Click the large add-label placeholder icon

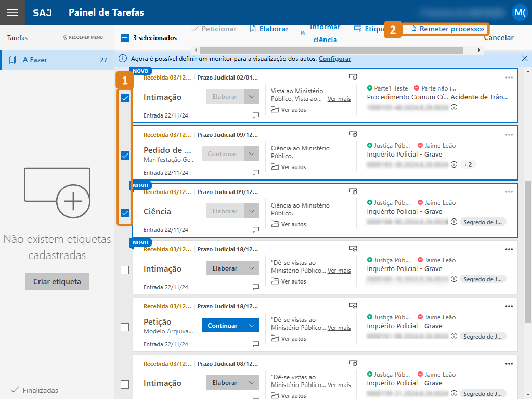pos(57,192)
